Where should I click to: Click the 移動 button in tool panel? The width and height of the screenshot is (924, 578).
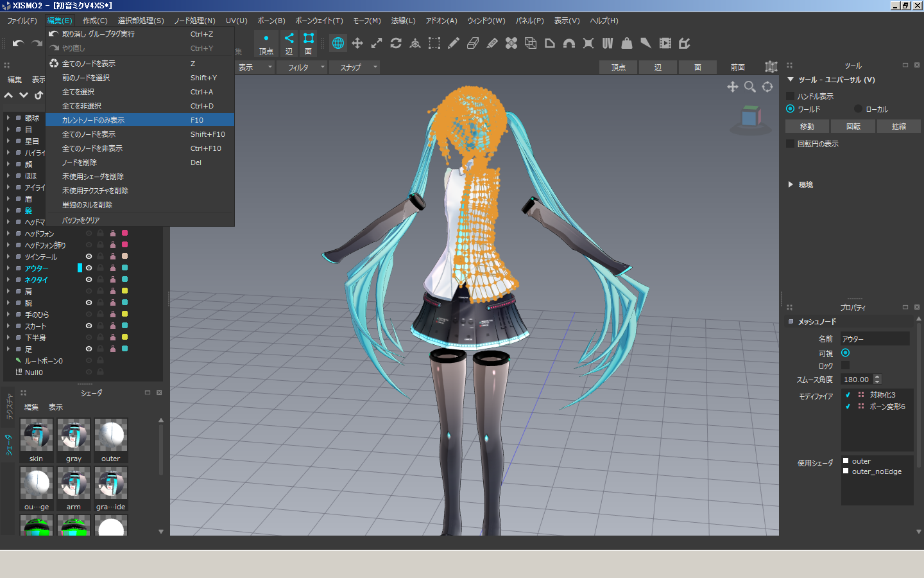807,127
